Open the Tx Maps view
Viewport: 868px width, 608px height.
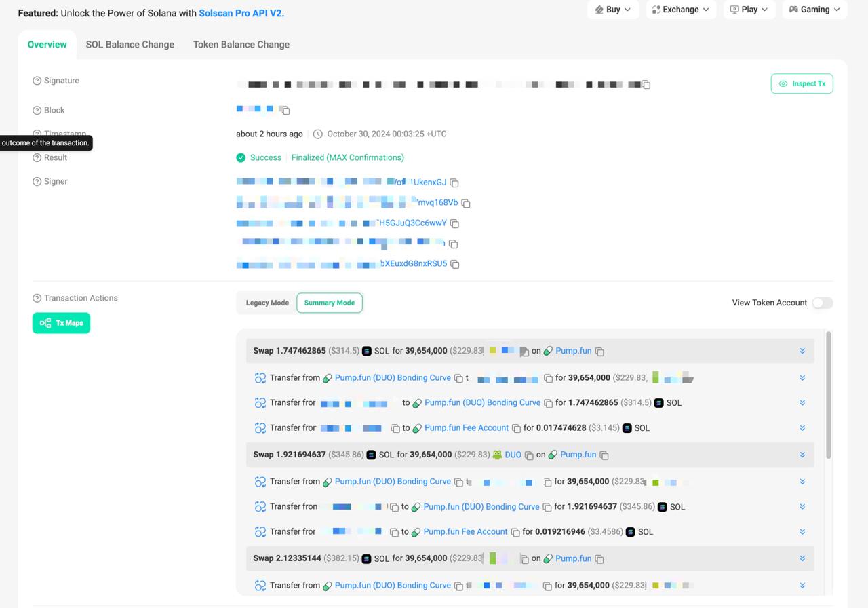pyautogui.click(x=61, y=324)
